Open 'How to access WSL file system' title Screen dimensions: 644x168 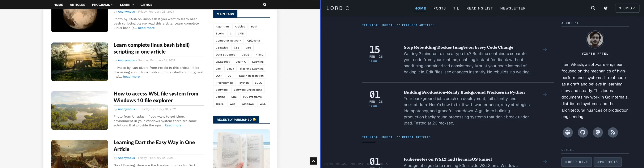156,97
